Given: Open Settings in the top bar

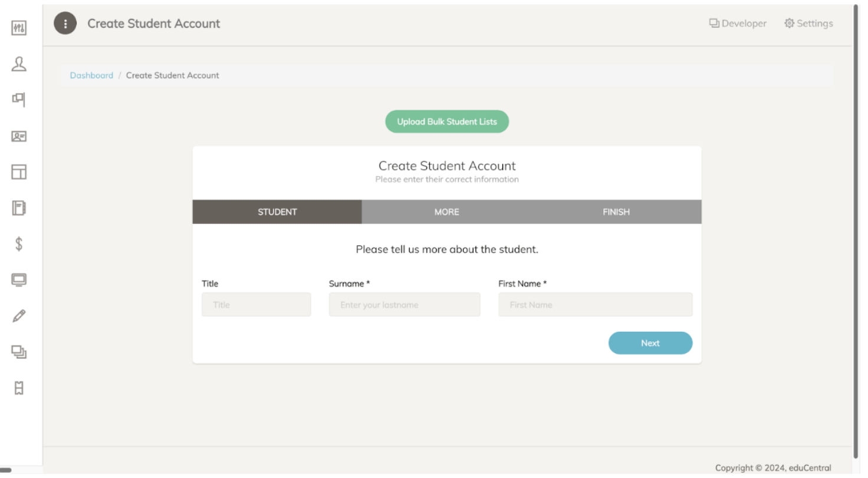Looking at the screenshot, I should pyautogui.click(x=808, y=24).
